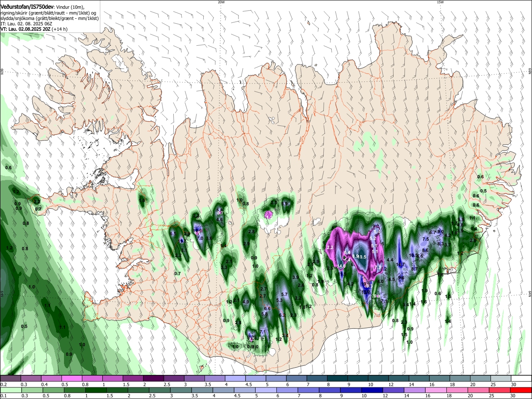
Task: Click the 5.7 precipitation value on the map
Action: [x=284, y=294]
